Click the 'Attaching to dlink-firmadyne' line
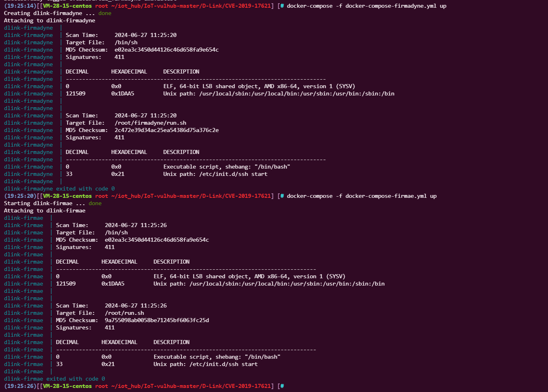This screenshot has height=392, width=548. [x=49, y=20]
